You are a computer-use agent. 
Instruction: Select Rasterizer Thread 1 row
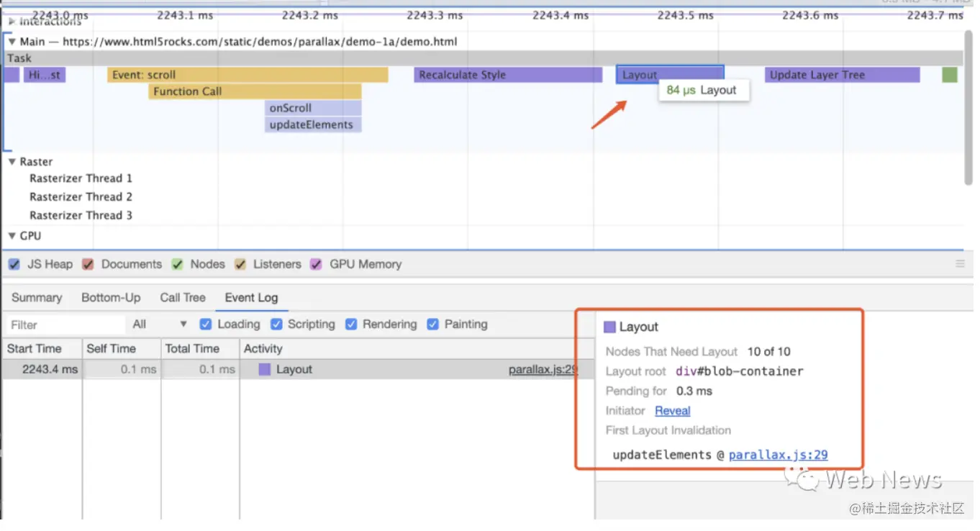click(x=81, y=178)
